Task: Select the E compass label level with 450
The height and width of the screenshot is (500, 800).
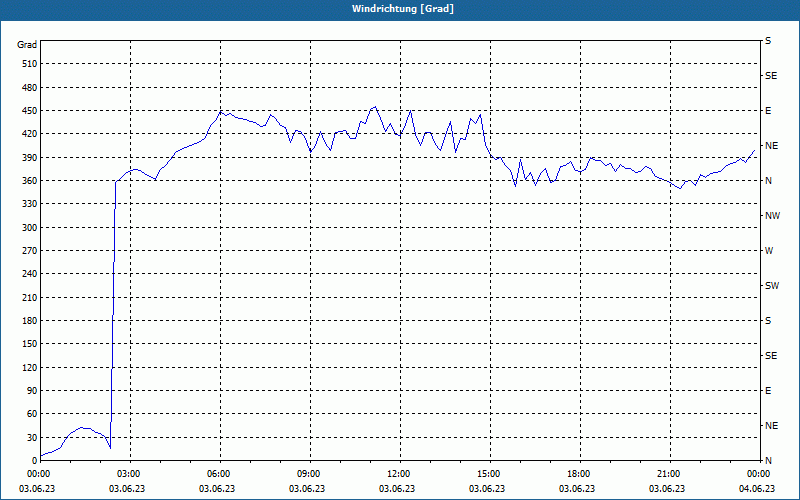Action: click(768, 111)
